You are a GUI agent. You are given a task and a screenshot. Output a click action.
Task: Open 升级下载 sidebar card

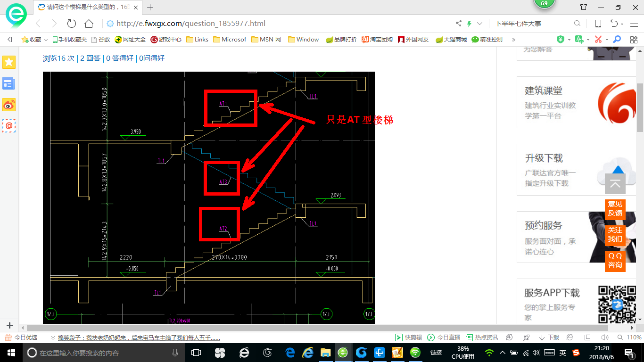click(x=578, y=170)
